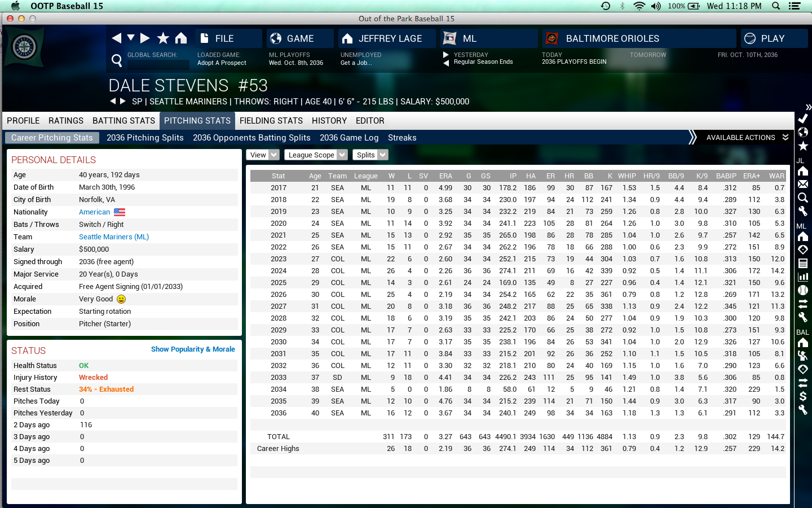Screen dimensions: 812x508
Task: Click the BAL dollar sign finances icon
Action: [x=802, y=396]
